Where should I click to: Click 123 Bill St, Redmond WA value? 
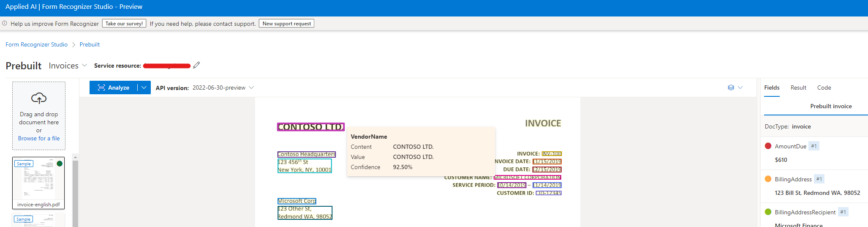817,193
